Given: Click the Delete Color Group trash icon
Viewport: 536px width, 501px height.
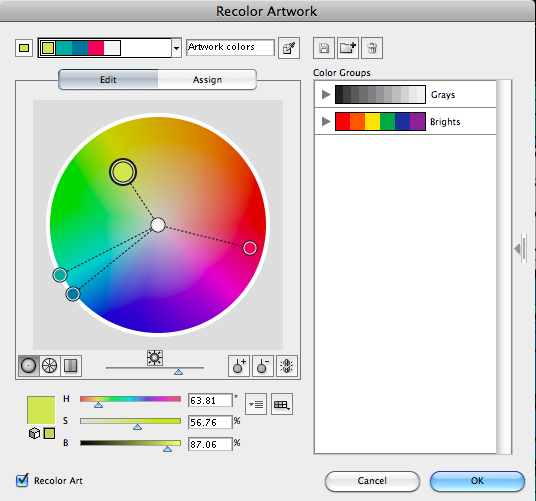Looking at the screenshot, I should click(x=372, y=48).
